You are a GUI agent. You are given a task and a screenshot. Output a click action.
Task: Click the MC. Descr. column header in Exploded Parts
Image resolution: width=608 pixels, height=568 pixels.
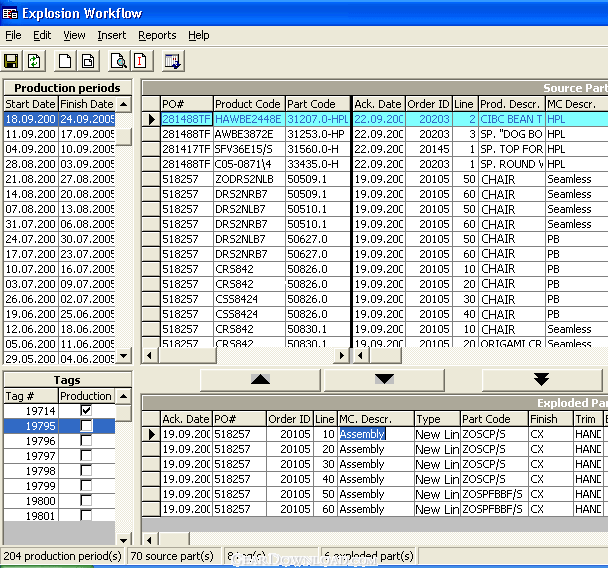pyautogui.click(x=376, y=419)
